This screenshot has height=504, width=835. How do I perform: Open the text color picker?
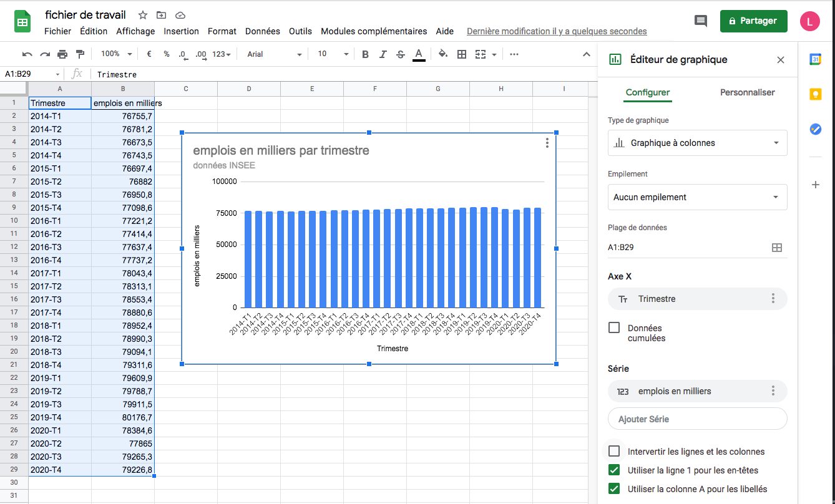pos(419,54)
